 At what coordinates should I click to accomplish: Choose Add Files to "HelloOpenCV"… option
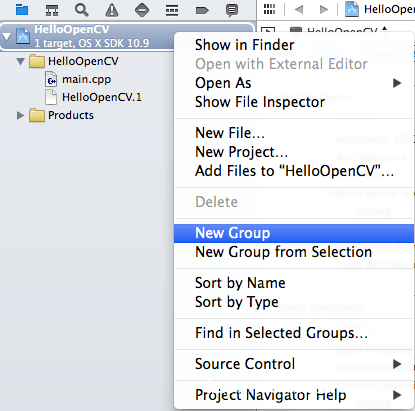pyautogui.click(x=294, y=171)
